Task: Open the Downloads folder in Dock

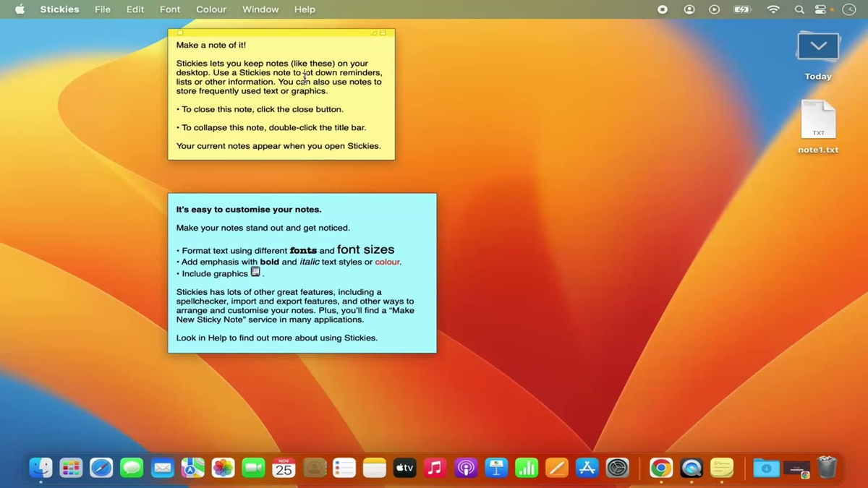Action: [765, 468]
